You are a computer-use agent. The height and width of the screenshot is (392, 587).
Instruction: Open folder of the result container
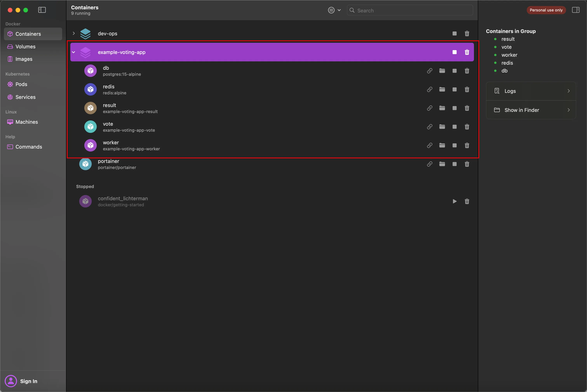(442, 108)
